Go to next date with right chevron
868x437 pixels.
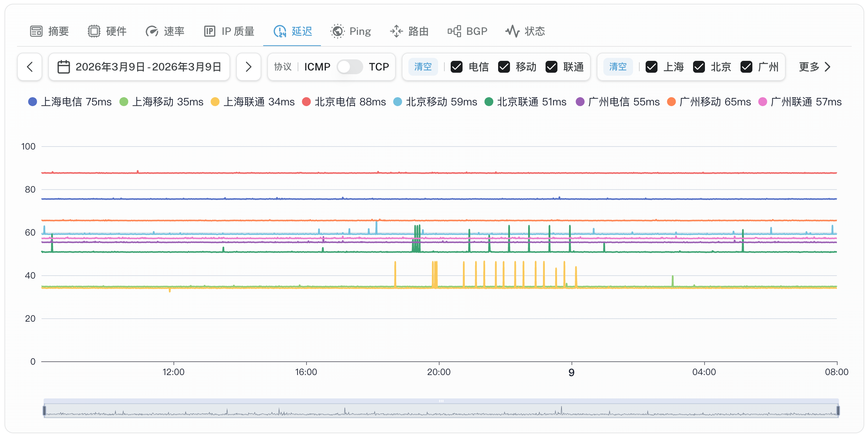(x=249, y=67)
